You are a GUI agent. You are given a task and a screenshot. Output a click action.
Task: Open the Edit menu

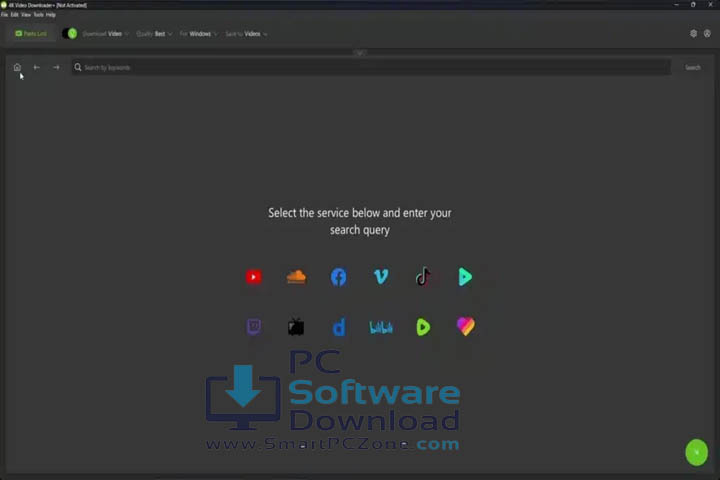(15, 15)
